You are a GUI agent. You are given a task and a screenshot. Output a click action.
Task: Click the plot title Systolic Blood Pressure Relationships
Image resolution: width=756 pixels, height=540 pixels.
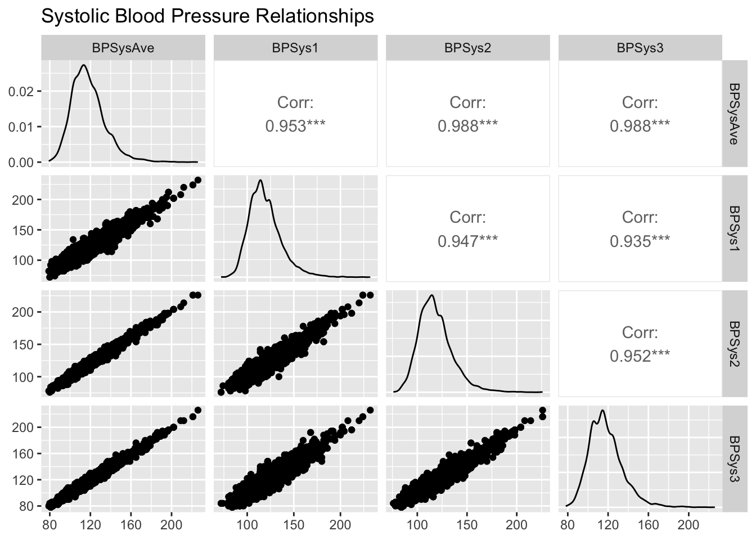tap(208, 16)
